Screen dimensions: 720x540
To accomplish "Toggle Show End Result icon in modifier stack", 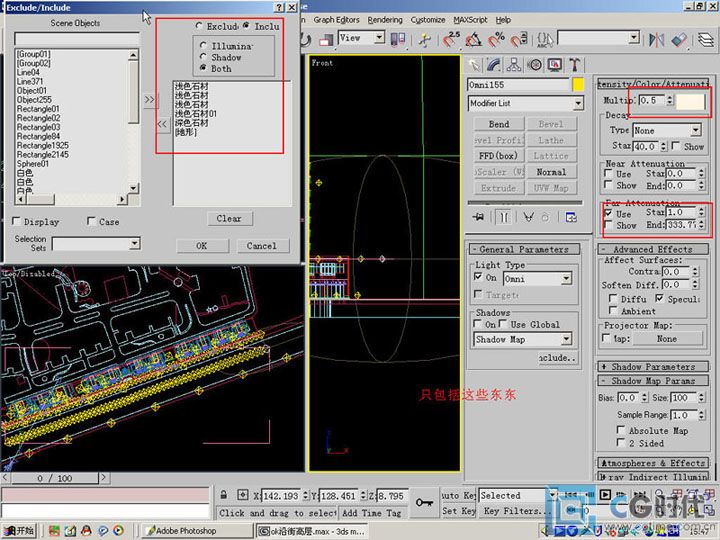I will coord(504,217).
